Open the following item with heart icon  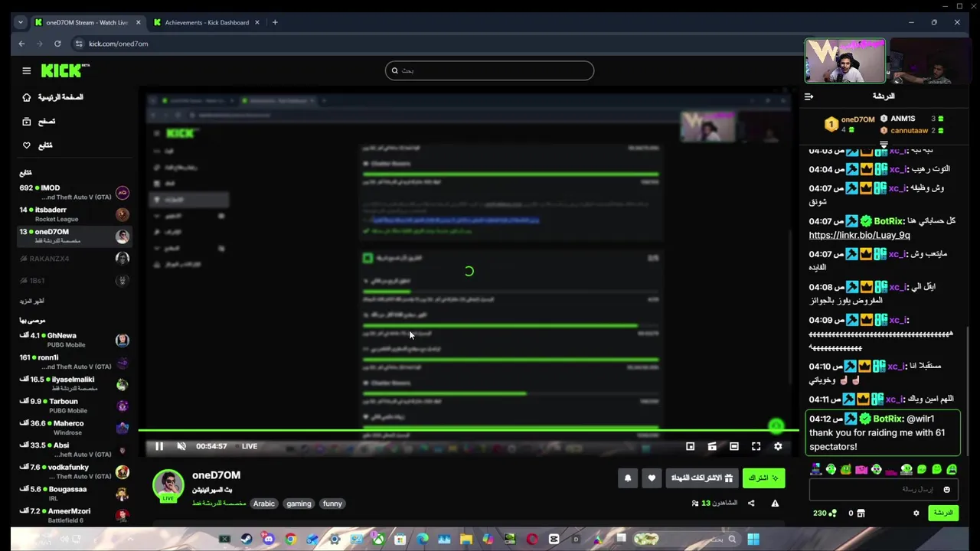(38, 145)
